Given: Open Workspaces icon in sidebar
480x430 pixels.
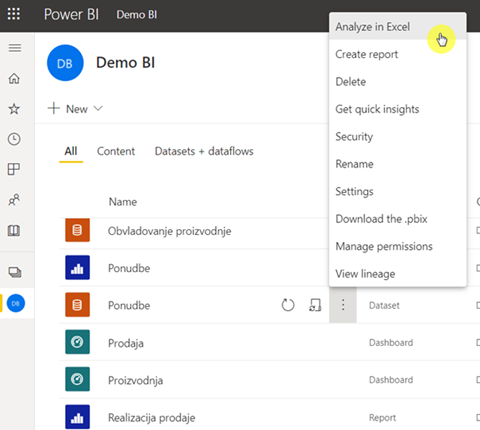Looking at the screenshot, I should coord(15,272).
